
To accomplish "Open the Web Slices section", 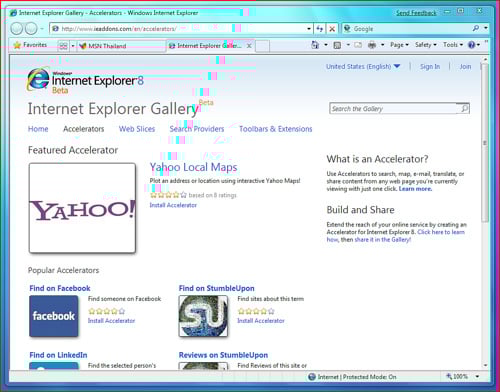I will (137, 129).
